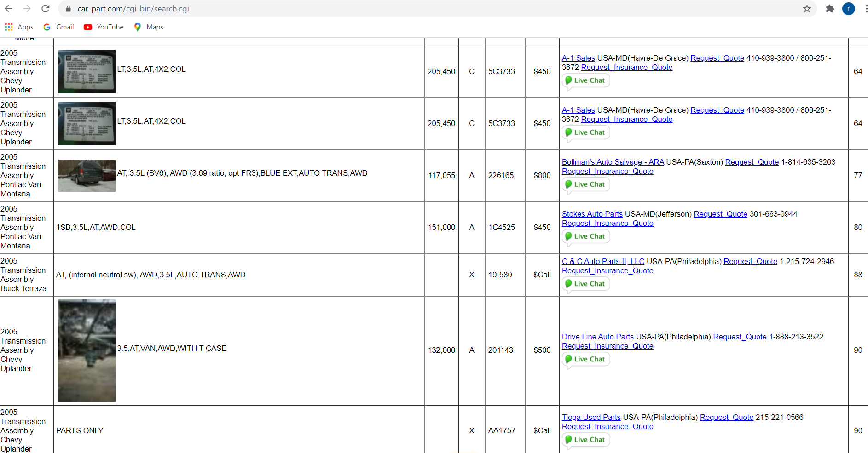Select the '3.5,AT,VAN,AWD,WITH T CASE' description
The image size is (868, 453).
tap(172, 348)
